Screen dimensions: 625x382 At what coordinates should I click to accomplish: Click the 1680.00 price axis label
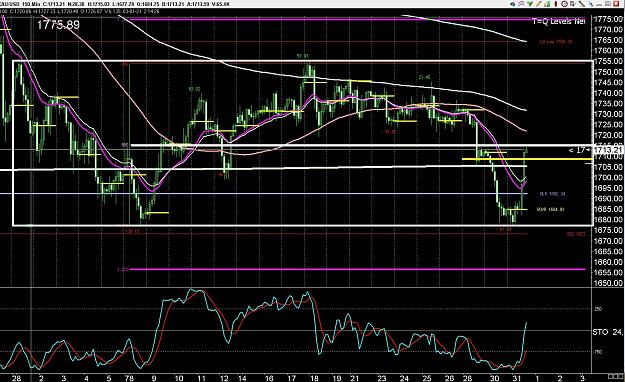click(x=608, y=220)
